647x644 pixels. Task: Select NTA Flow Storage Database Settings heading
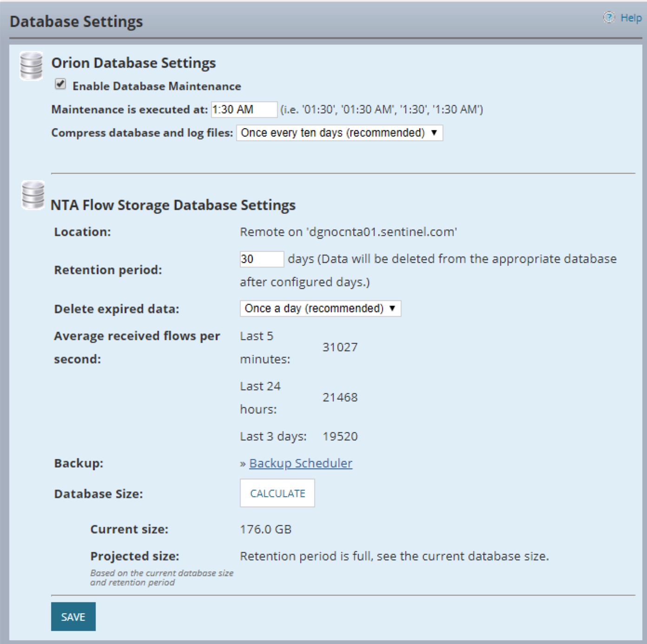click(173, 205)
